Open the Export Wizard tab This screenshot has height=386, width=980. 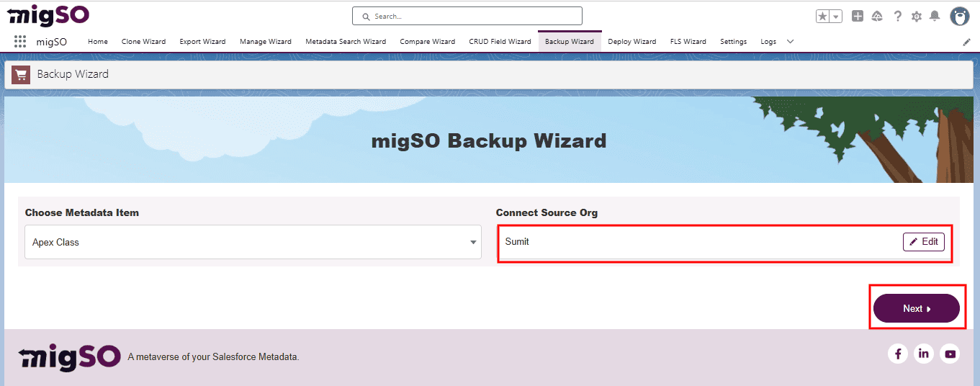(x=202, y=42)
